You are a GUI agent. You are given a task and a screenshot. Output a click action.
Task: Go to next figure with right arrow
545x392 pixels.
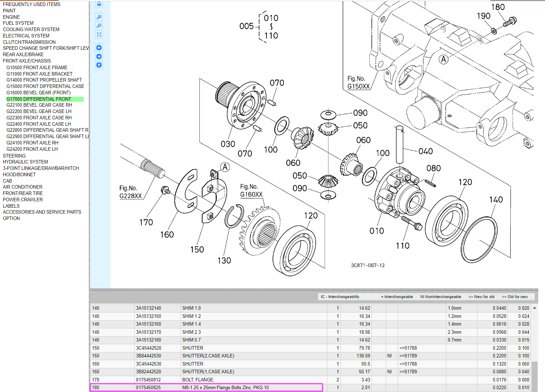[x=99, y=57]
